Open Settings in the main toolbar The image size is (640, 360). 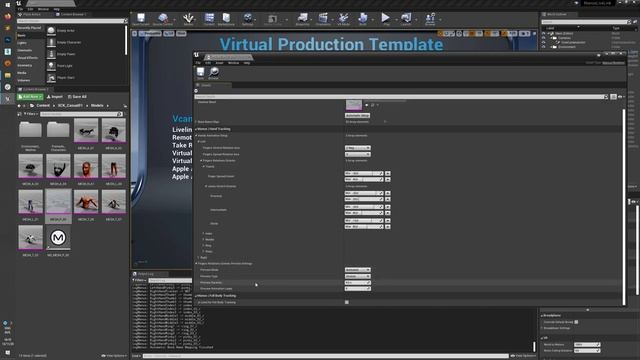tap(248, 19)
